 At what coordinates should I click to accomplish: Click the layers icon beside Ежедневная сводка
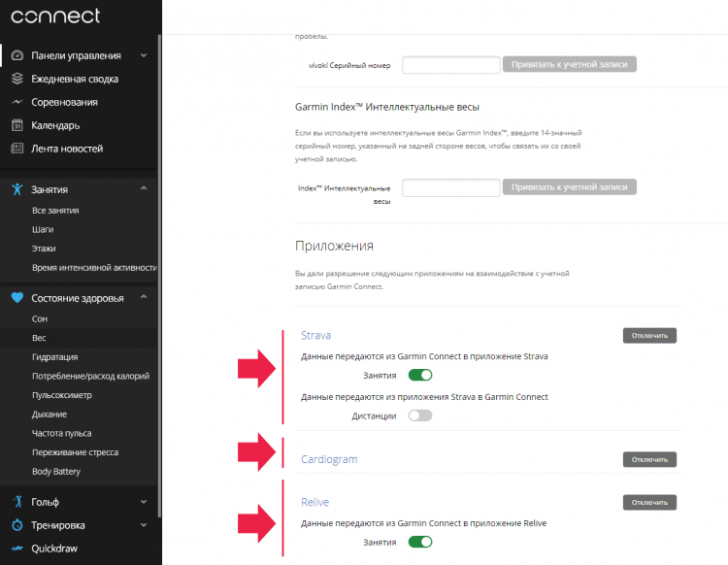coord(17,79)
